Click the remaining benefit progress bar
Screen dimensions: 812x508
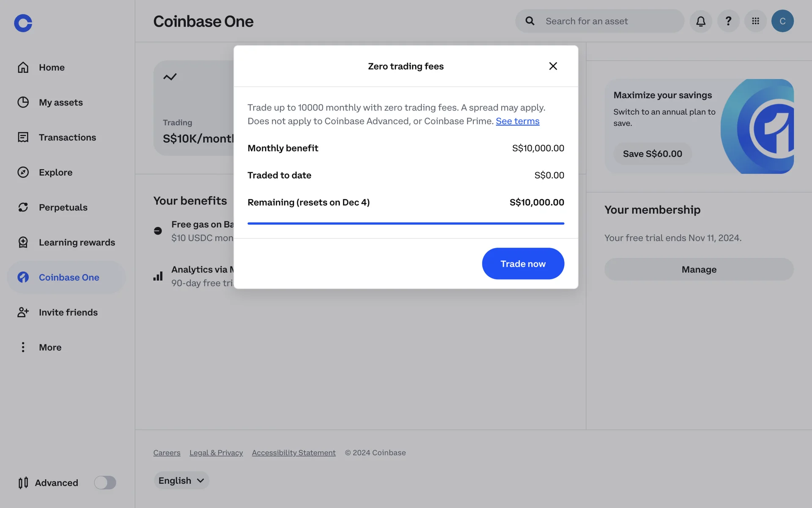pyautogui.click(x=406, y=223)
